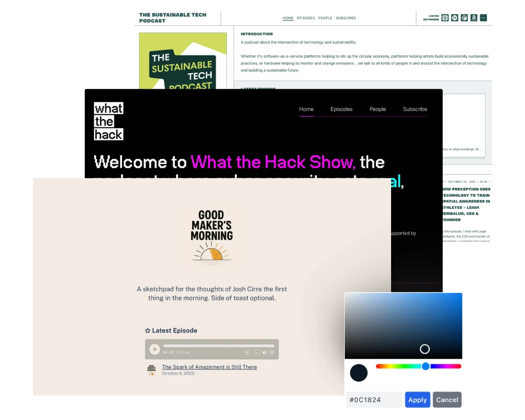Show more listening platforms ellipsis icon
525x420 pixels.
click(x=483, y=18)
